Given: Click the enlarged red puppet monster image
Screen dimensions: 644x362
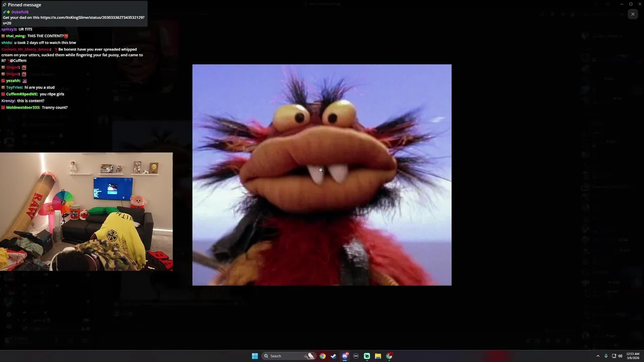Looking at the screenshot, I should click(322, 175).
